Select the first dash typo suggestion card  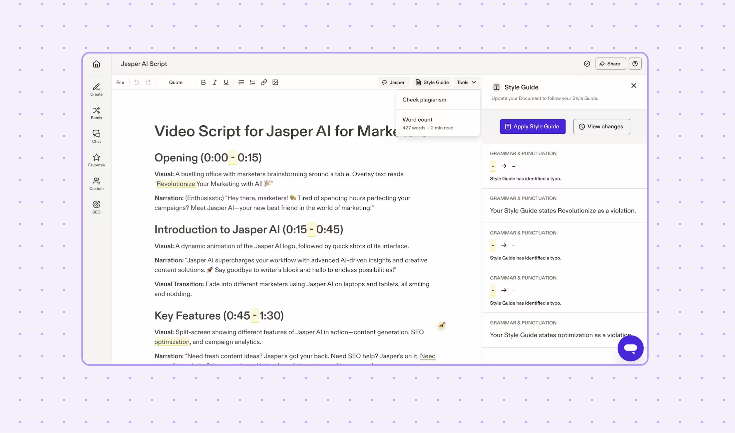click(564, 166)
